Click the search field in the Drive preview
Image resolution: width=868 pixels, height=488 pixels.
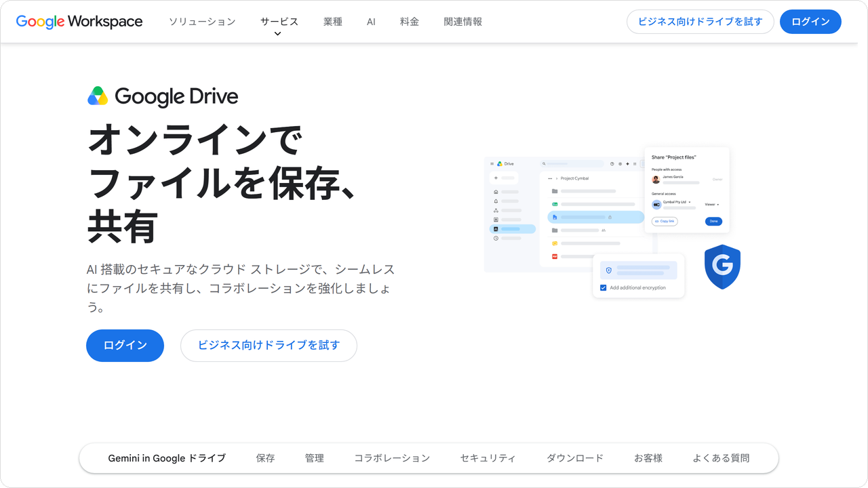pyautogui.click(x=572, y=163)
